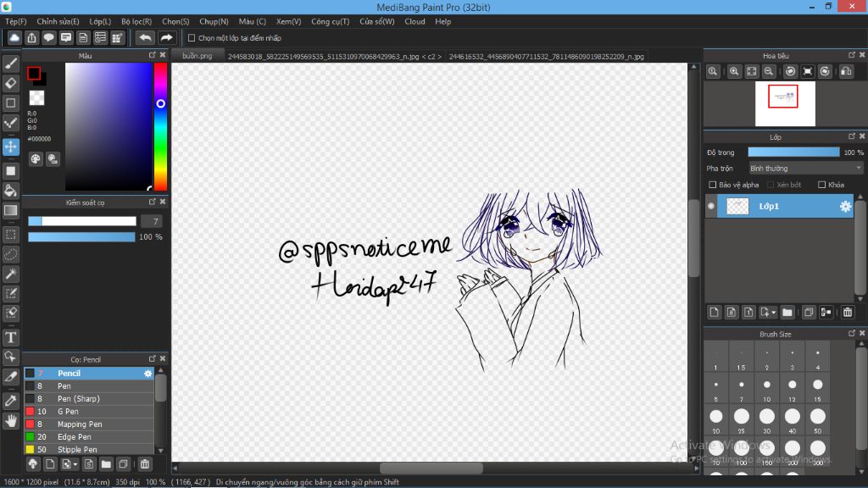Screen dimensions: 868x488
Task: Click the Redo arrow in toolbar
Action: pos(166,37)
